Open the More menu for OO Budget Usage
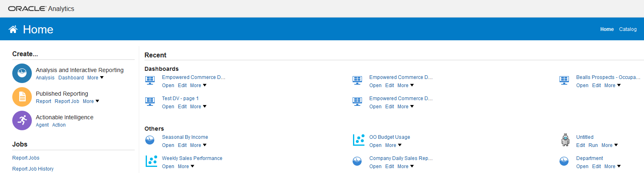 coord(393,145)
